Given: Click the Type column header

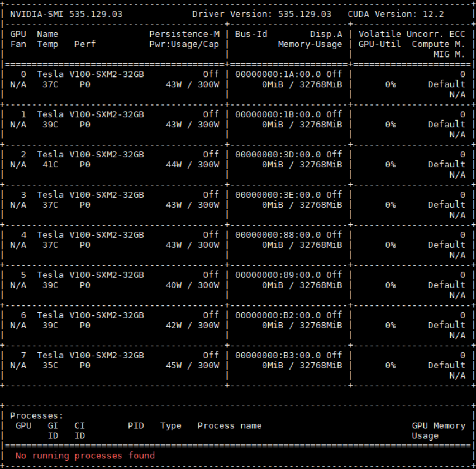Looking at the screenshot, I should [171, 426].
